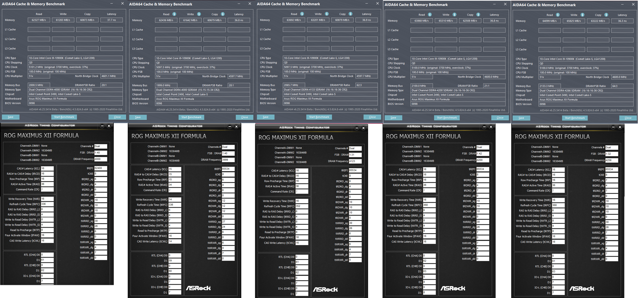Minimize the Timing Configurator showing DRAM Frequency 4256
Viewport: 644px width, 298px height.
613,127
